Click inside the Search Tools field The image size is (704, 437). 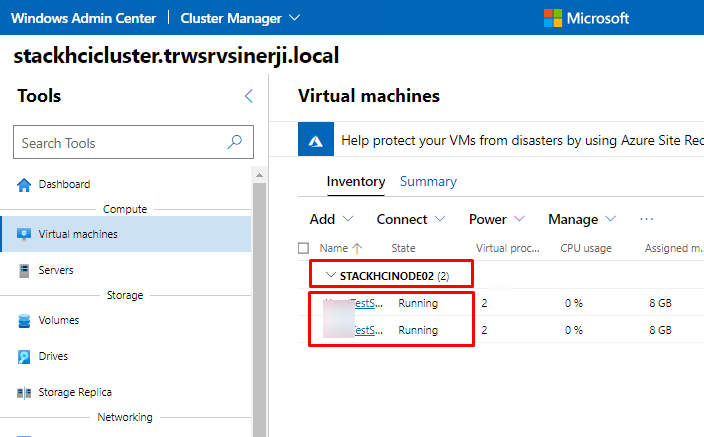pos(133,142)
